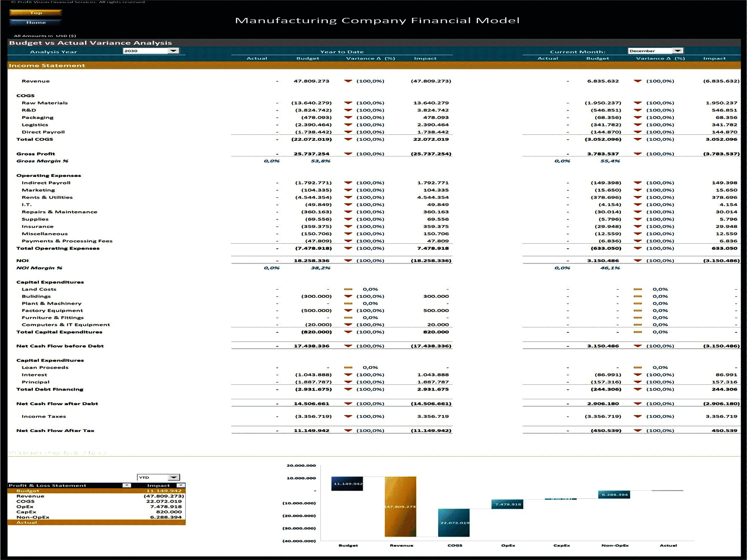The image size is (747, 560).
Task: Click the Home navigation button
Action: pos(36,22)
